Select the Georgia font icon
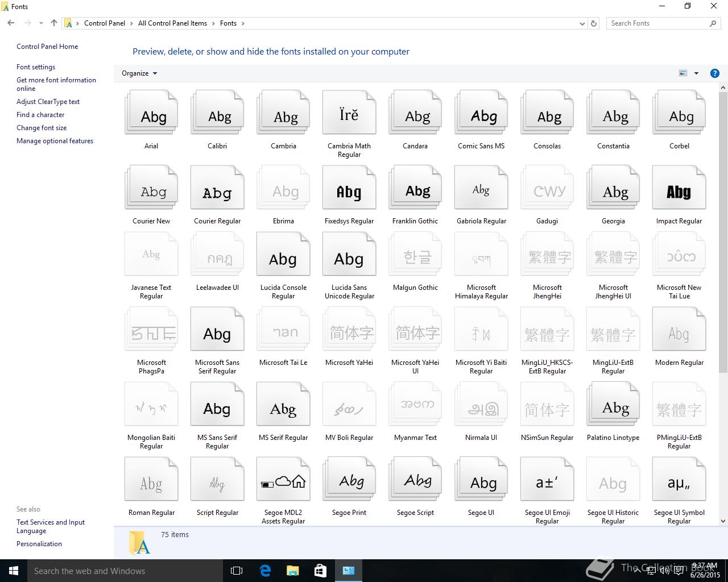 [x=613, y=188]
